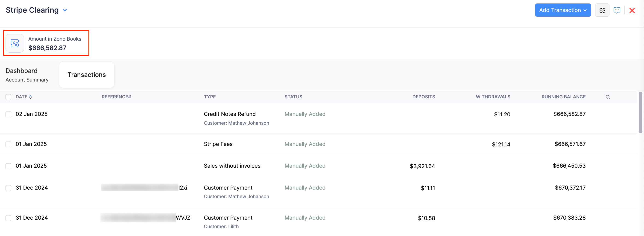Click the vertical scrollbar on the right

640,113
